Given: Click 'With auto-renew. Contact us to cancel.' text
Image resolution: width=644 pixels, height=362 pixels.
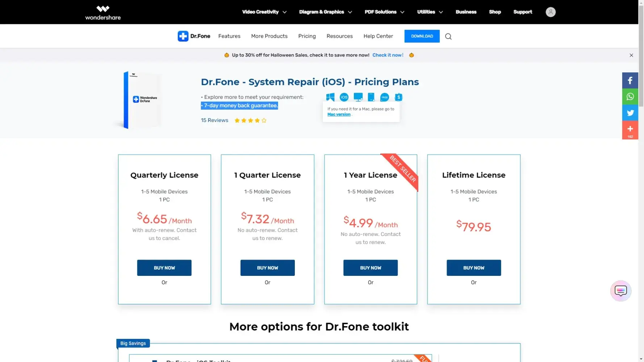Looking at the screenshot, I should tap(164, 234).
